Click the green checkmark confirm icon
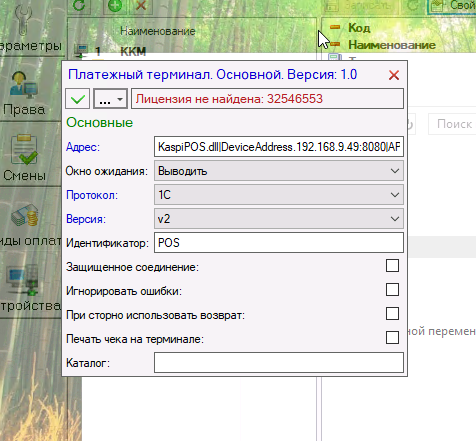476x441 pixels. tap(77, 99)
